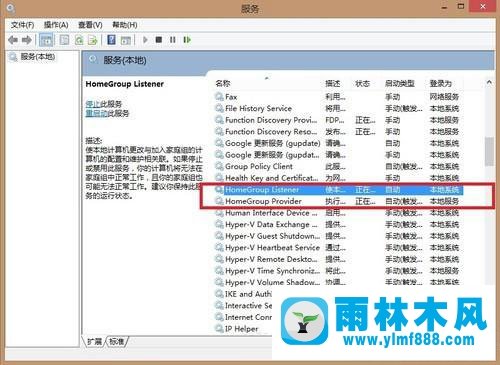500x365 pixels.
Task: Click the 重启动 link to restart this service
Action: coord(97,113)
